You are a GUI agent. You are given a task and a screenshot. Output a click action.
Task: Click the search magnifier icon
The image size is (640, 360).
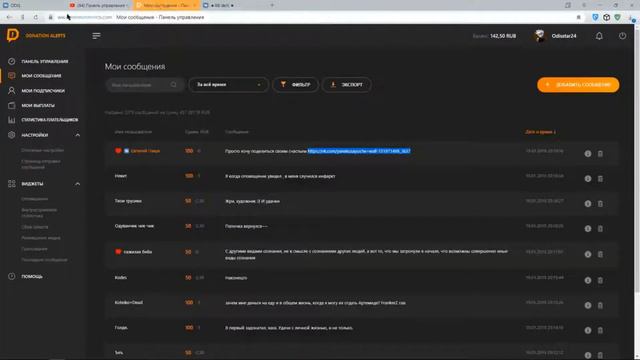pyautogui.click(x=174, y=84)
